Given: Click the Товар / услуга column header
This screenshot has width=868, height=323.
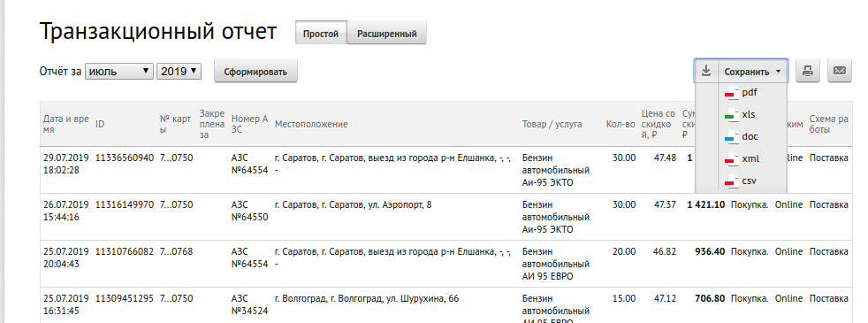Looking at the screenshot, I should click(x=552, y=124).
